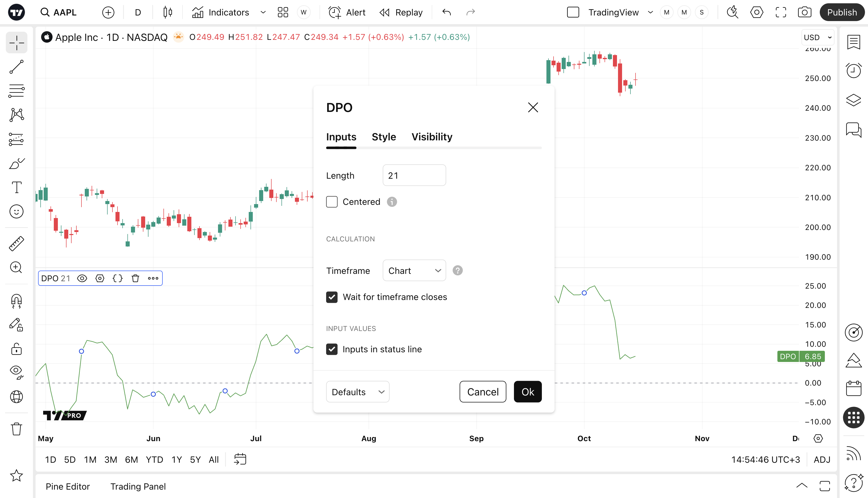Remove DPO indicator with trash icon
The width and height of the screenshot is (868, 498).
click(136, 278)
